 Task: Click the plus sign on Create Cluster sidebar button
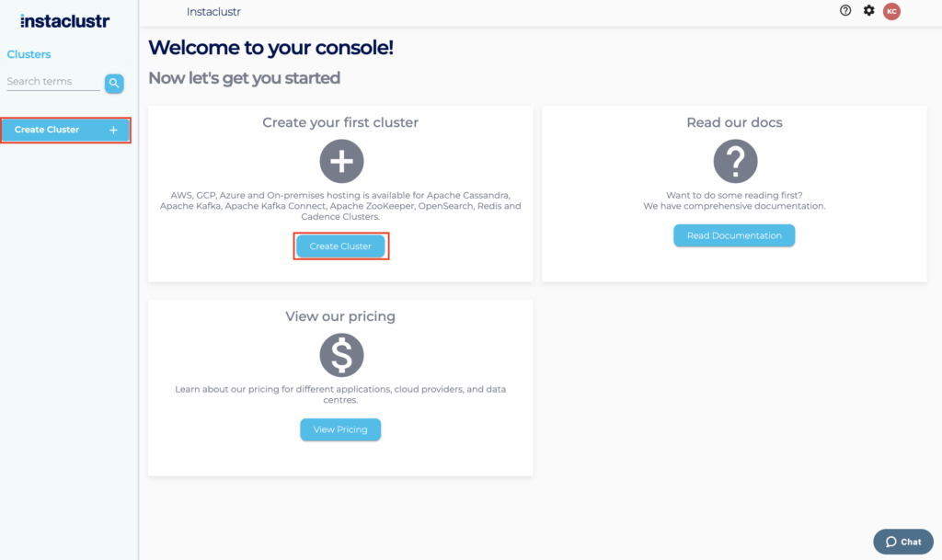click(x=113, y=130)
